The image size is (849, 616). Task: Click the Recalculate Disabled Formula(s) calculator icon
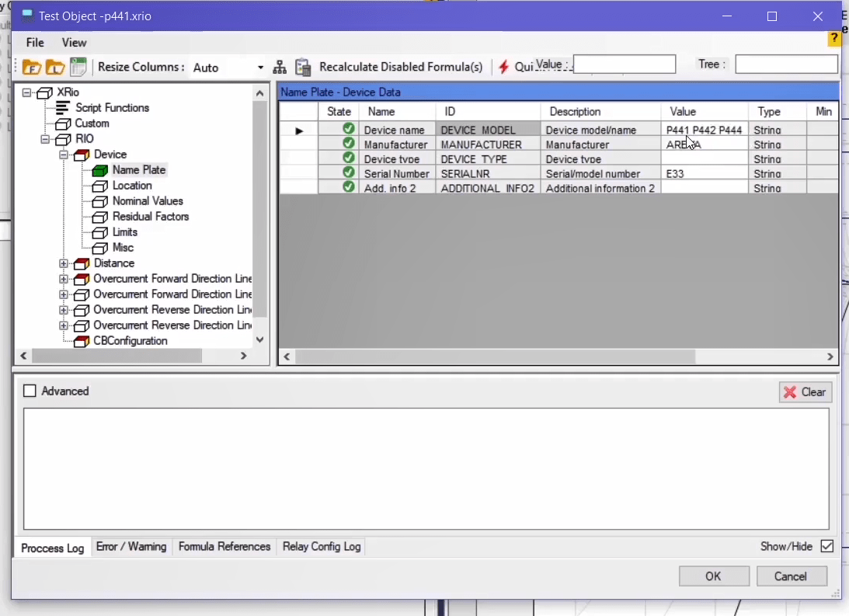[x=303, y=68]
